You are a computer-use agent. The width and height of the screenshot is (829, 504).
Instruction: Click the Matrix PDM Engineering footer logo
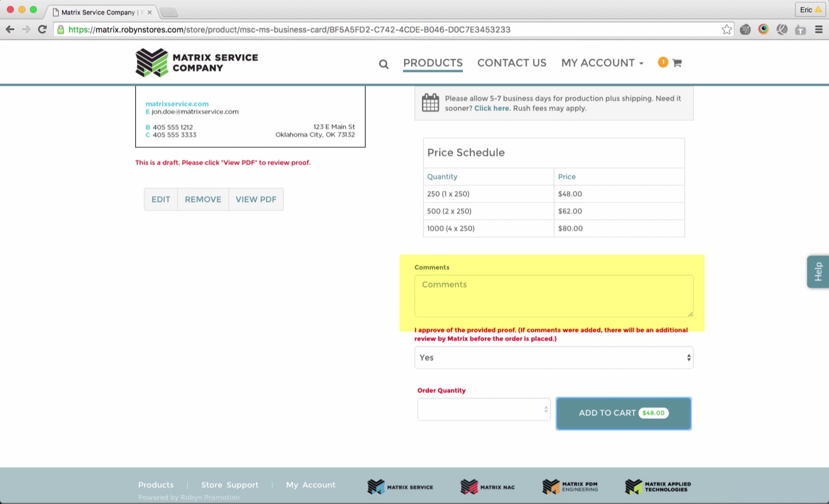tap(570, 487)
